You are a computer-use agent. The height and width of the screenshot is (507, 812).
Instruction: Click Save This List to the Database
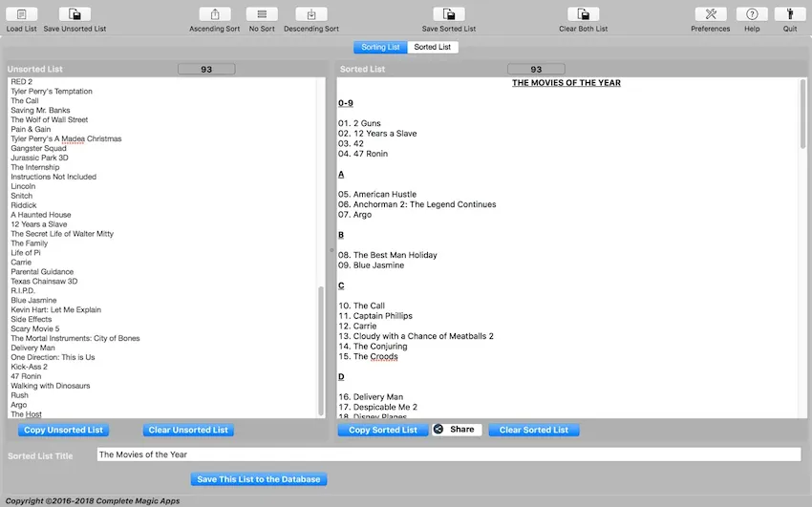tap(259, 479)
